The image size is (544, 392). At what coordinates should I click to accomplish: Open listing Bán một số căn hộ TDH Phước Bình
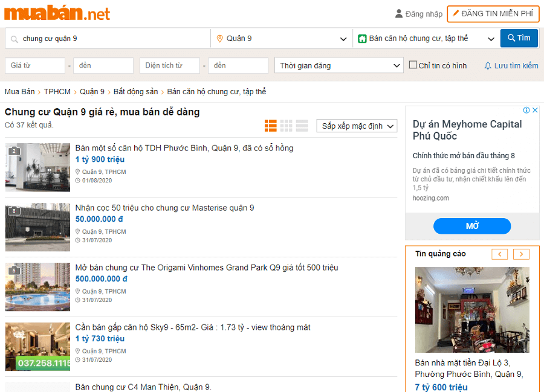(184, 148)
